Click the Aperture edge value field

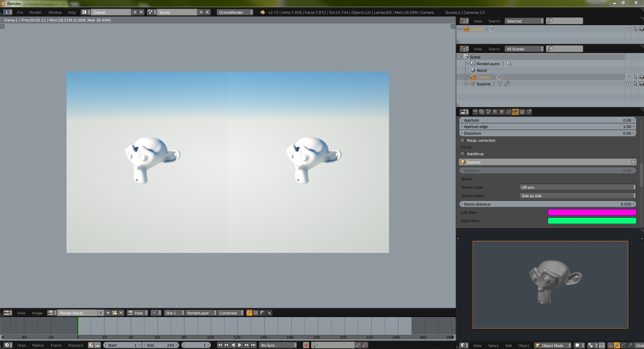coord(548,127)
